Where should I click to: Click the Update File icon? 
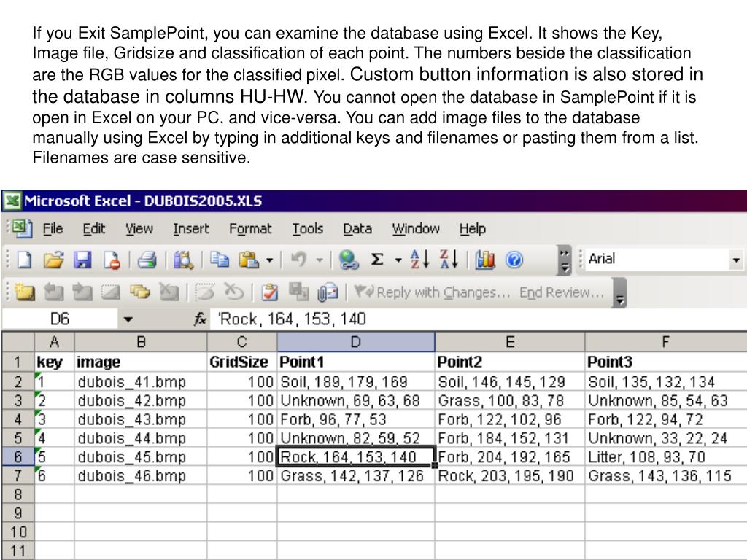[298, 292]
